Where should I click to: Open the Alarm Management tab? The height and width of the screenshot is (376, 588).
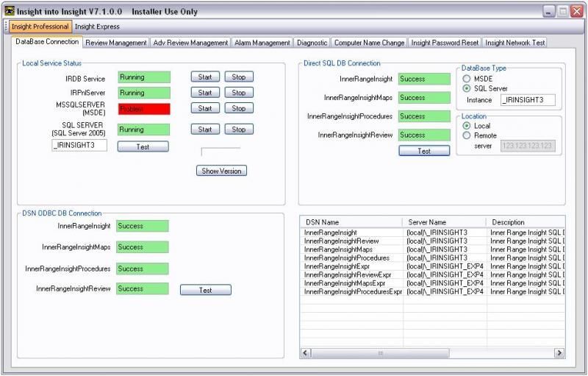(x=262, y=43)
